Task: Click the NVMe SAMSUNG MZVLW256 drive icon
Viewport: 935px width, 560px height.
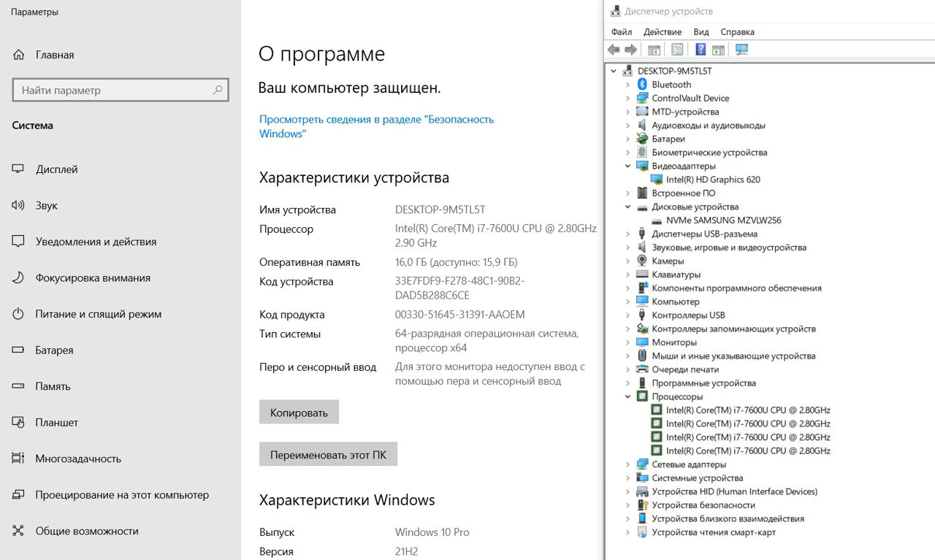Action: (657, 220)
